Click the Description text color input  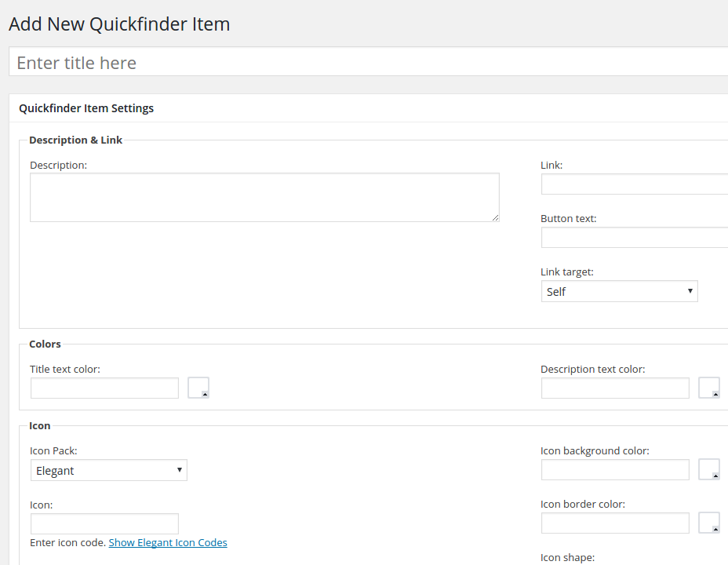[x=615, y=388]
